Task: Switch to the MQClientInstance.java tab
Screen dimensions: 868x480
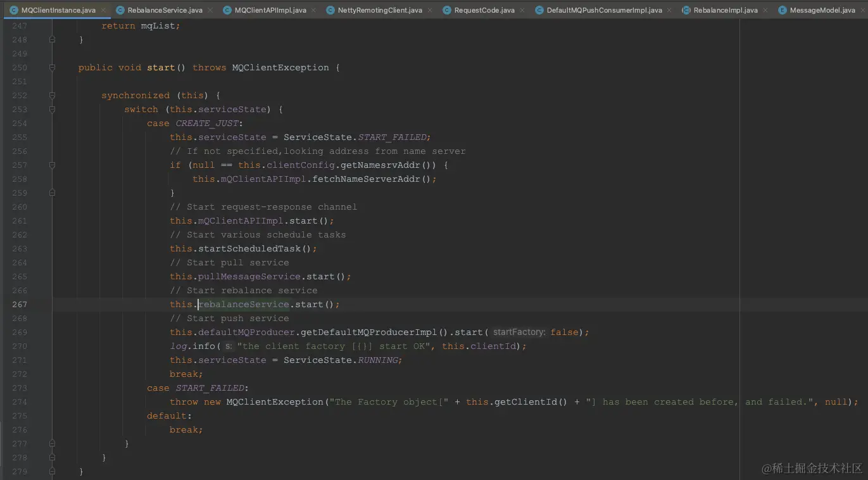Action: tap(58, 10)
